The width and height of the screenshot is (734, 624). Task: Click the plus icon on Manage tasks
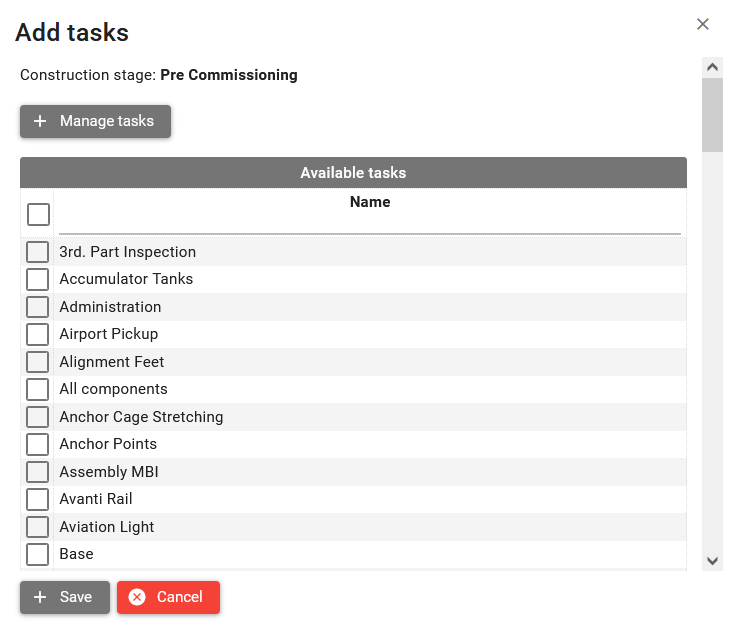[40, 121]
